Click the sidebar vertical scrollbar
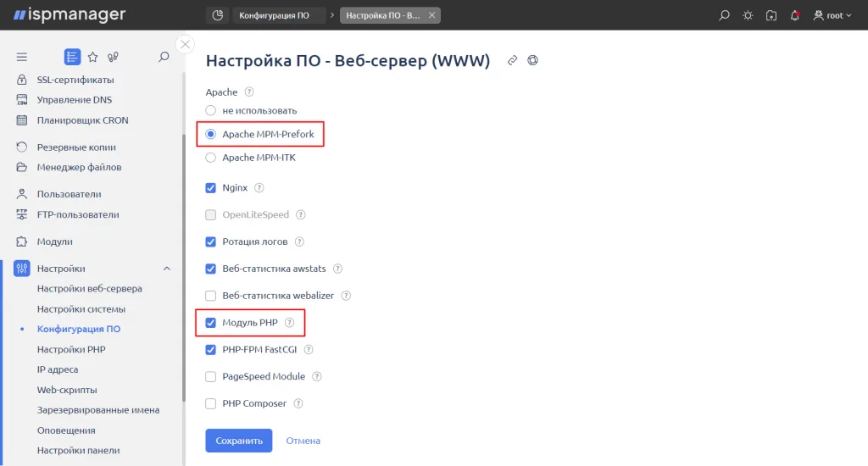Image resolution: width=868 pixels, height=466 pixels. click(x=184, y=268)
